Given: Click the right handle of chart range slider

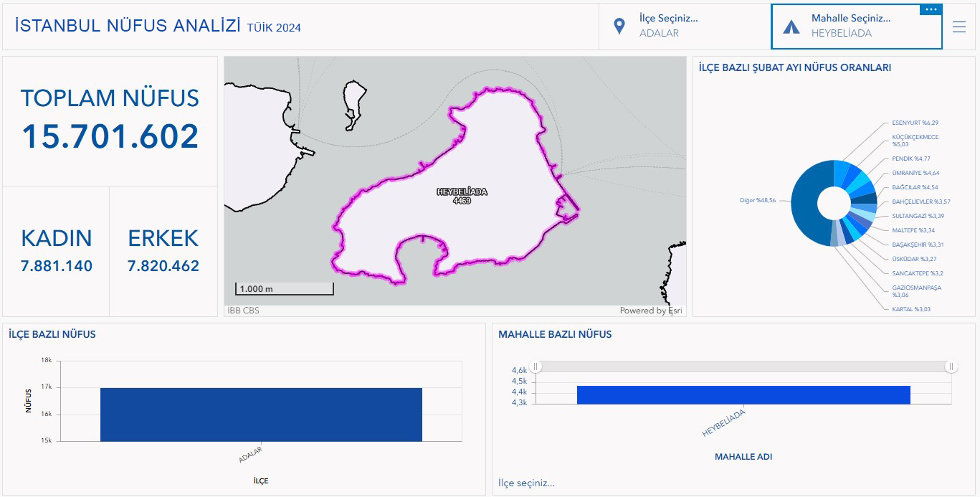Looking at the screenshot, I should pyautogui.click(x=951, y=366).
